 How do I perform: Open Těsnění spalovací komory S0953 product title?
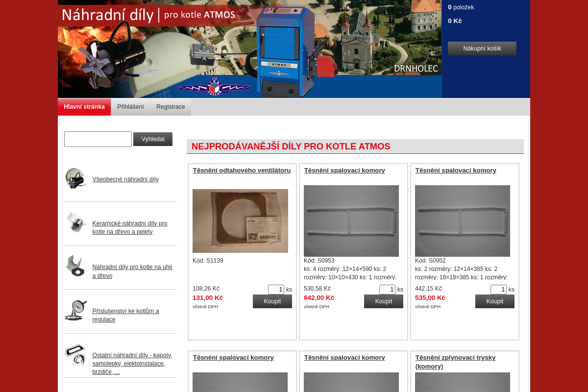click(x=344, y=171)
